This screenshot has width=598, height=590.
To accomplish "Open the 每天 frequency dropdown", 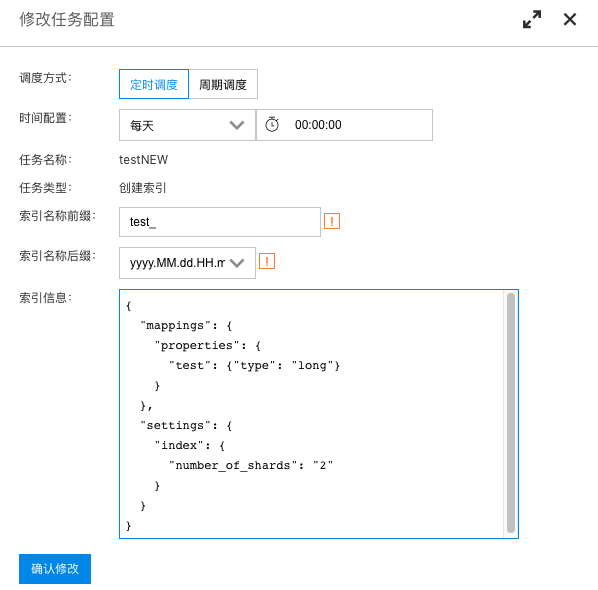I will [x=187, y=125].
